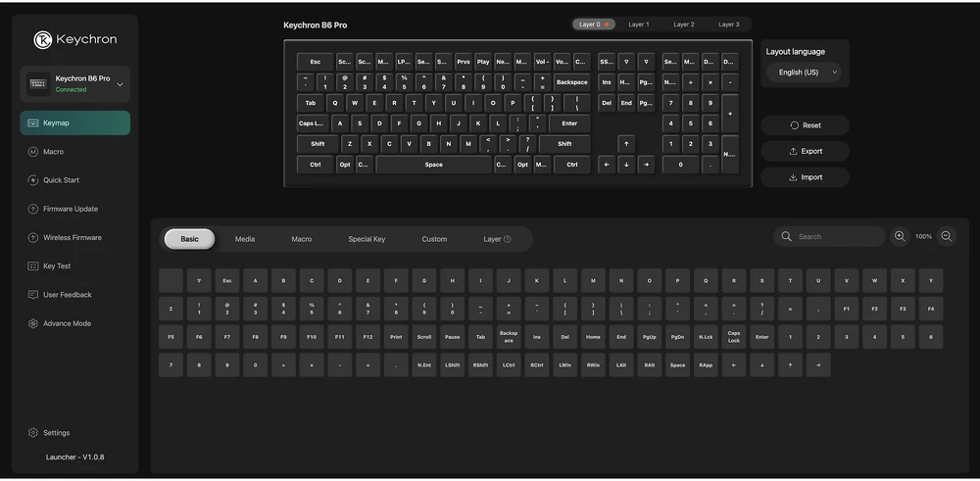Screen dimensions: 980x481
Task: Select F1 in the Basic key list
Action: point(847,309)
